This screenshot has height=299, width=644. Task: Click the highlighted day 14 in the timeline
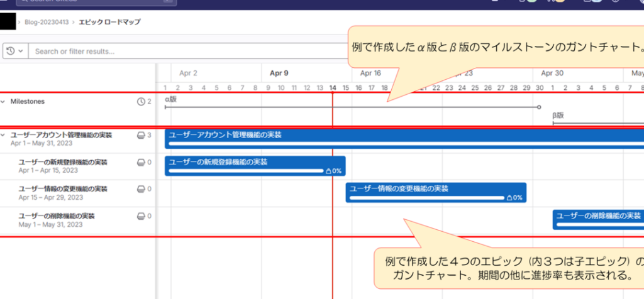tap(333, 87)
